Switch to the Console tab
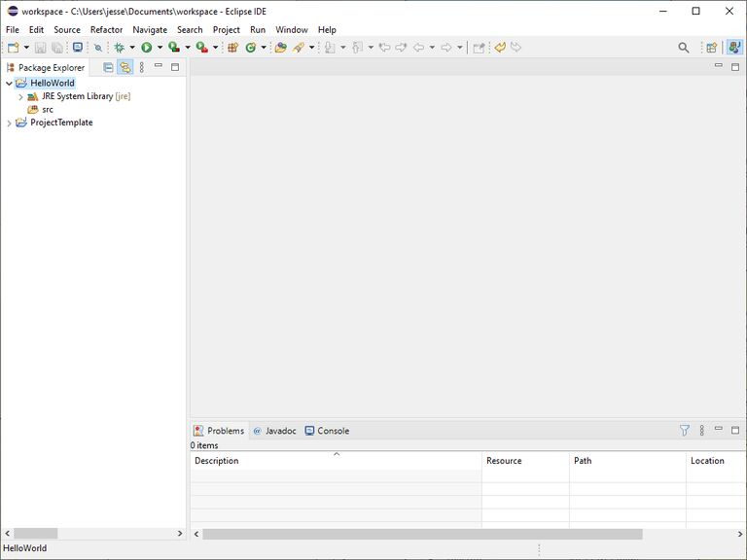The height and width of the screenshot is (560, 747). coord(327,431)
